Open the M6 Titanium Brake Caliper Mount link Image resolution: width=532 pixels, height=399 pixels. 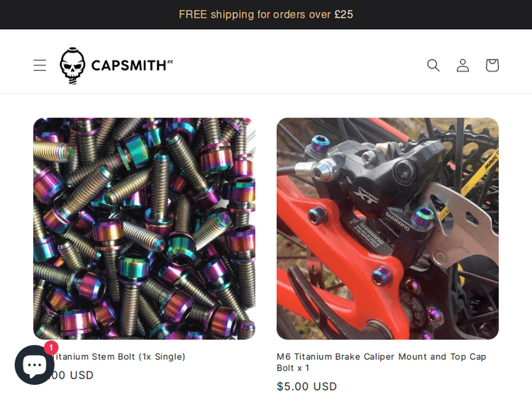[382, 362]
